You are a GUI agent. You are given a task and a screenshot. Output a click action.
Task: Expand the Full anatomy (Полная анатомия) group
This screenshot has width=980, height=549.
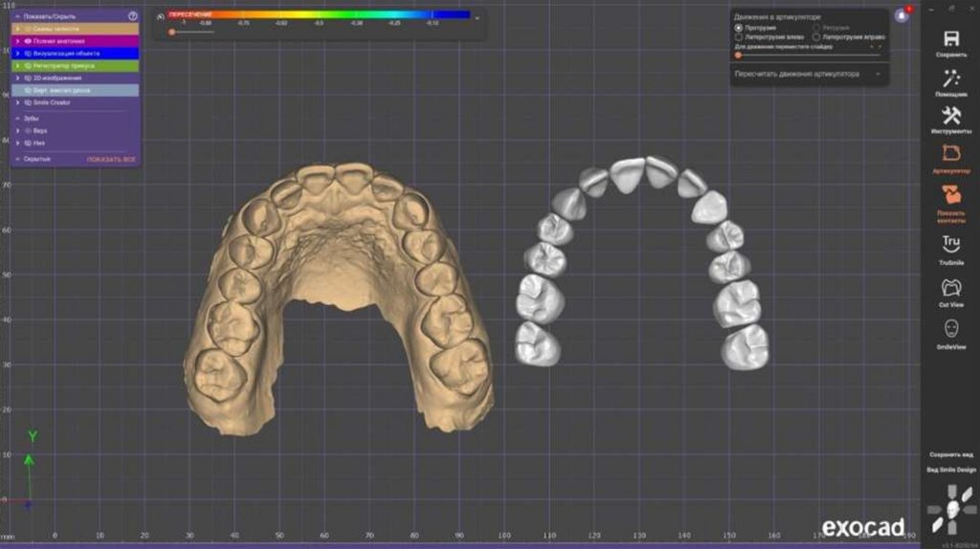(17, 41)
